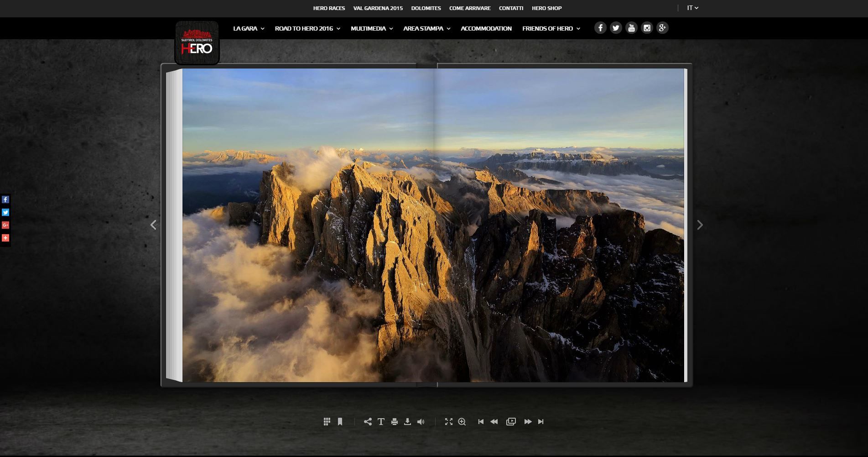
Task: Open the YouTube channel from header
Action: pos(631,28)
